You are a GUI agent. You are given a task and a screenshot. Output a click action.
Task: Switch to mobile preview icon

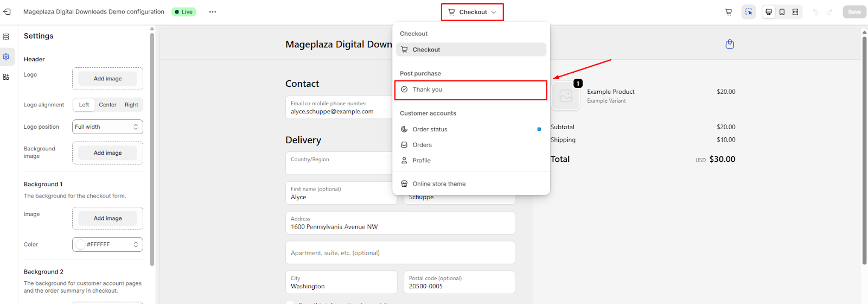tap(782, 12)
